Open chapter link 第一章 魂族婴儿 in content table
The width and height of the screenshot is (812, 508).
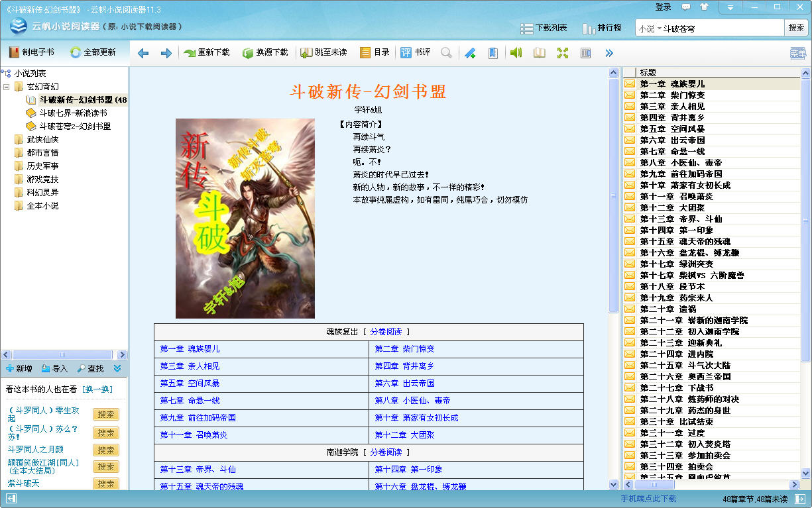tap(190, 349)
